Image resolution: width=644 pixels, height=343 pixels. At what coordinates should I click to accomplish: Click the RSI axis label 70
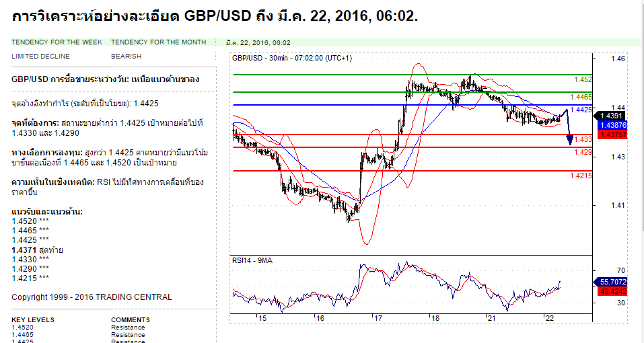pyautogui.click(x=621, y=270)
